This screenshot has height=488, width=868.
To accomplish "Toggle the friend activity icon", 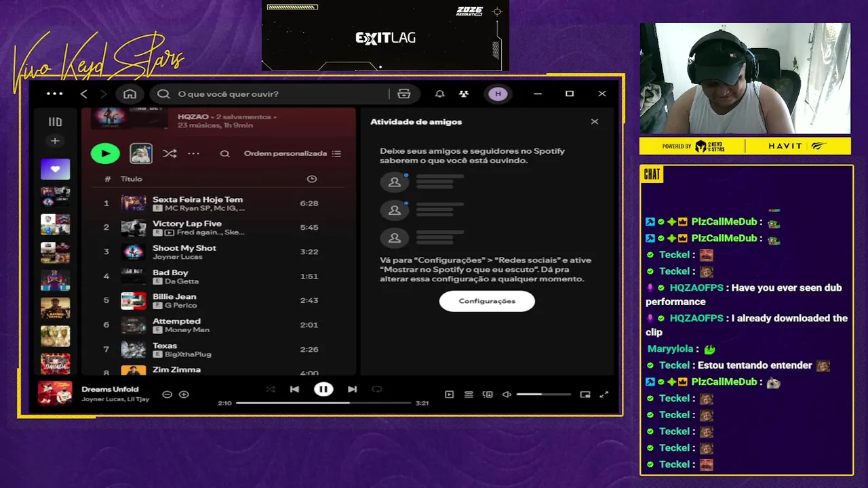I will pos(464,94).
